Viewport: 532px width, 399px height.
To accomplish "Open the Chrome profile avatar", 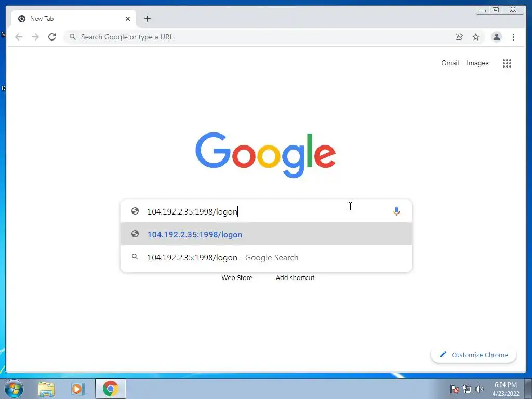I will [x=496, y=37].
